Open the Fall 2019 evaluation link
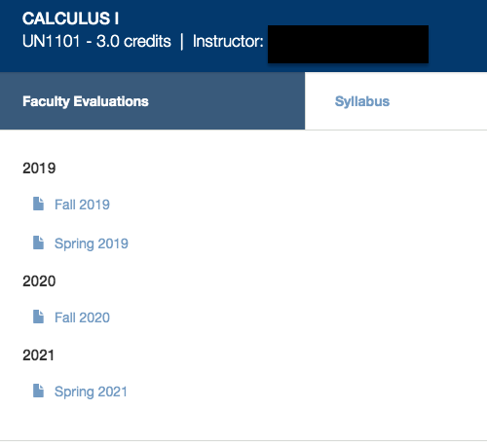This screenshot has width=487, height=448. (x=82, y=205)
